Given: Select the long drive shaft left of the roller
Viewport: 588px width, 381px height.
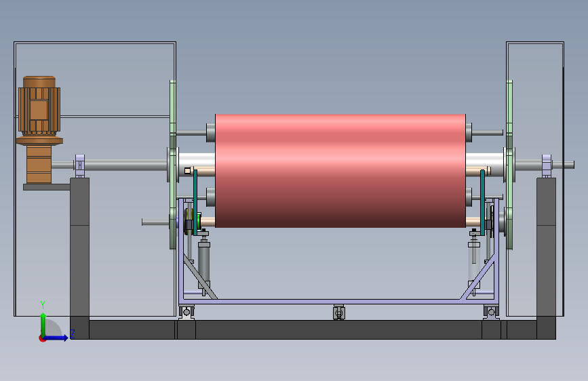Looking at the screenshot, I should pos(125,165).
